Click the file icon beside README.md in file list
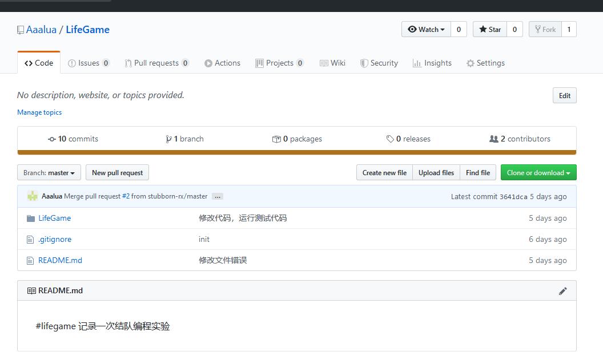 coord(30,261)
